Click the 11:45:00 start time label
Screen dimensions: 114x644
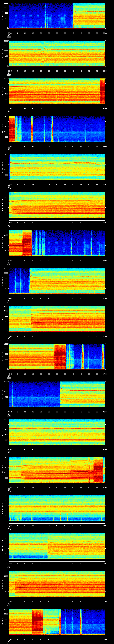tap(9, 336)
